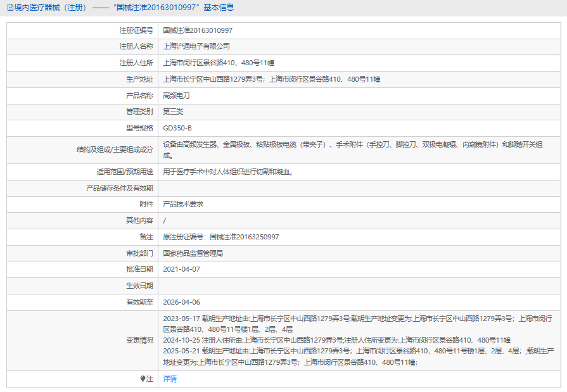567x392 pixels.
Task: Select registrant name 上海沪通电子有限公司
Action: (x=196, y=46)
